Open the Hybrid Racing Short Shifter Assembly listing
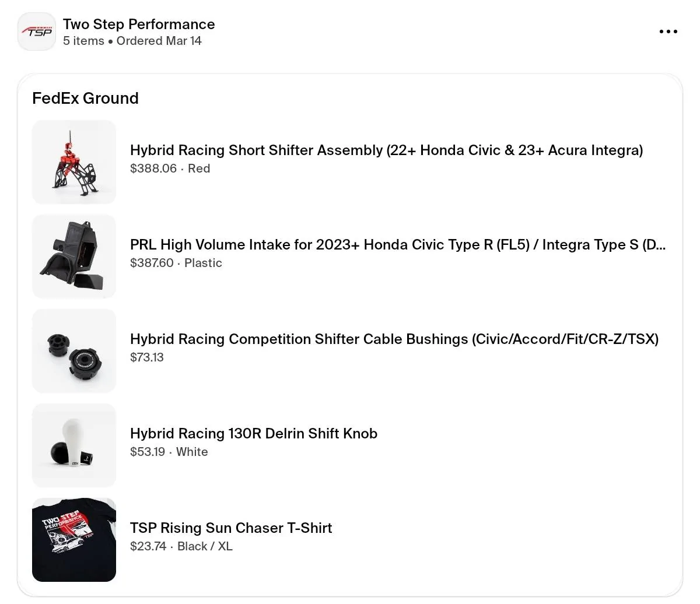Screen dimensions: 700x604 tap(386, 150)
